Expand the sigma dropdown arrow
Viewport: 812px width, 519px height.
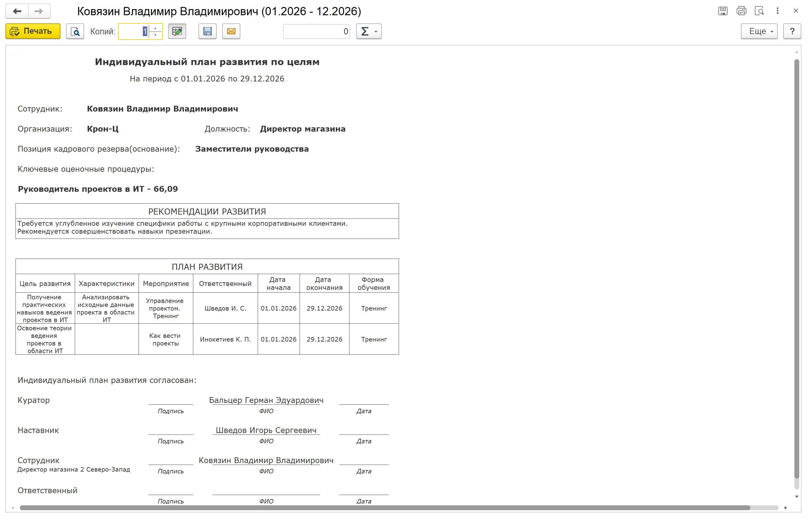pyautogui.click(x=376, y=32)
